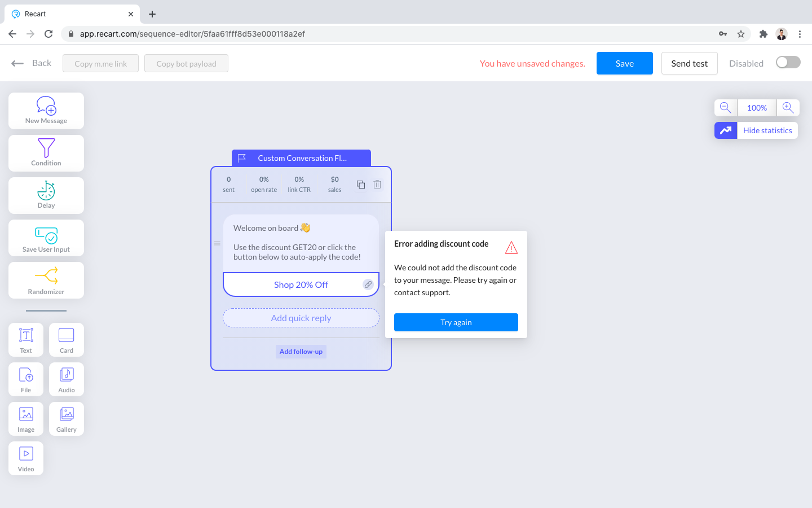Viewport: 812px width, 508px height.
Task: Click Back to leave the editor
Action: point(32,63)
